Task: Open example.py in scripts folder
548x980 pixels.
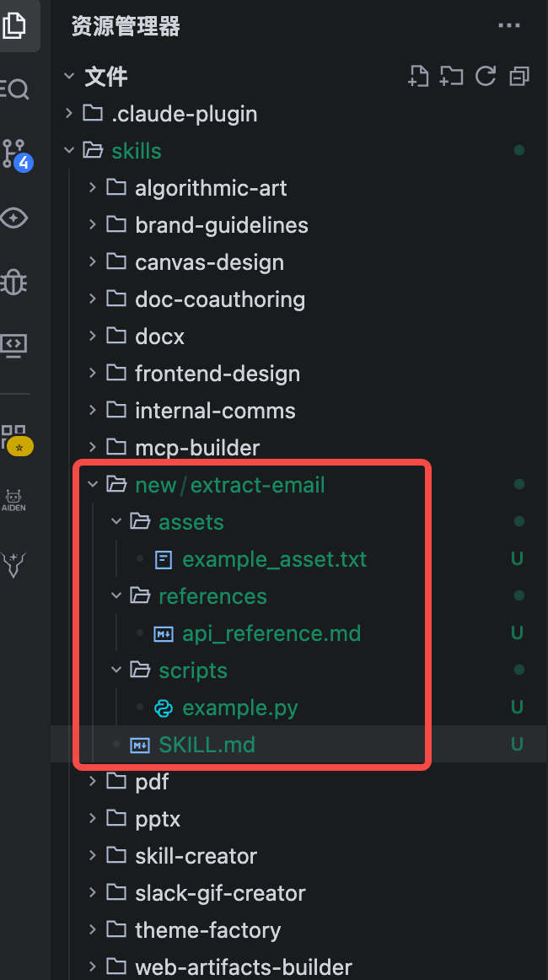Action: [x=239, y=708]
